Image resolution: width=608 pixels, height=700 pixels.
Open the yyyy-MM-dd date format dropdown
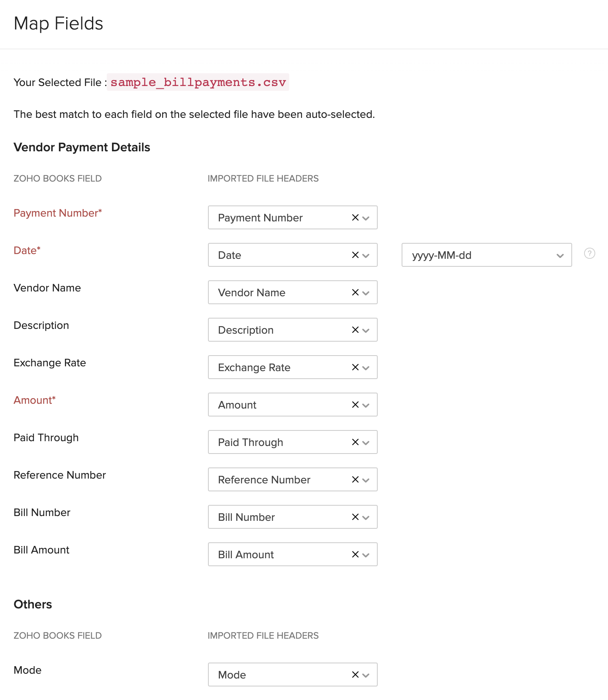[x=486, y=255]
